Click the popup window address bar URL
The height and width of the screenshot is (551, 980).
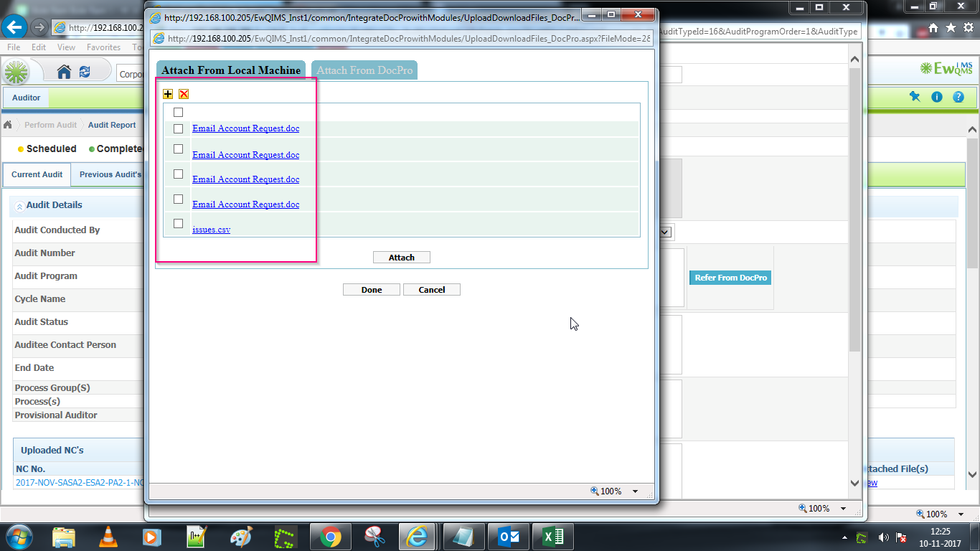409,38
